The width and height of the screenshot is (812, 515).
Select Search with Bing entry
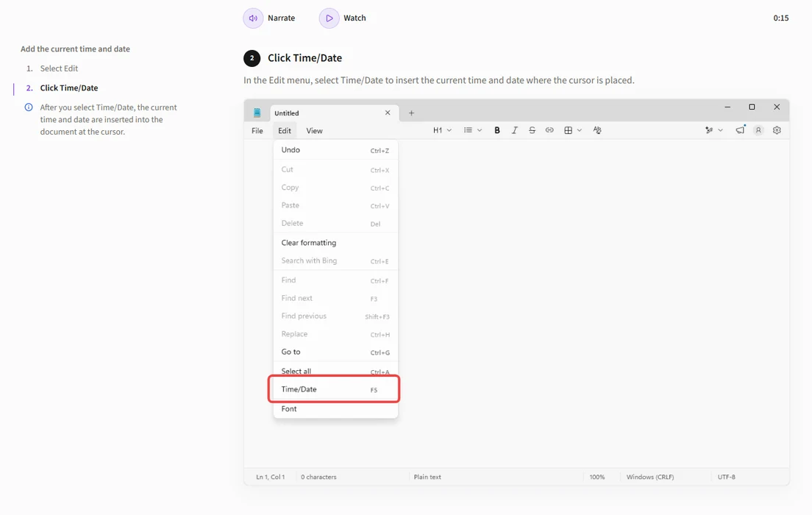[335, 260]
